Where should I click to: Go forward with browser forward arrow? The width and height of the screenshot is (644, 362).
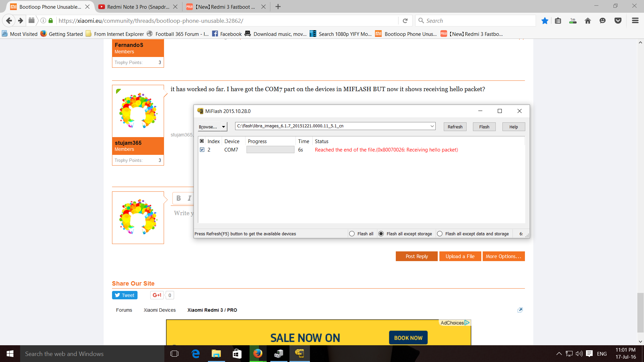click(20, 21)
